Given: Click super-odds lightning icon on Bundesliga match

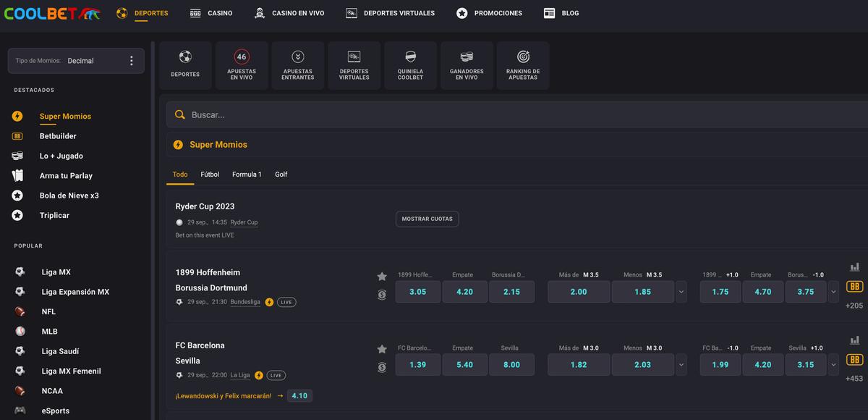Looking at the screenshot, I should pos(269,302).
